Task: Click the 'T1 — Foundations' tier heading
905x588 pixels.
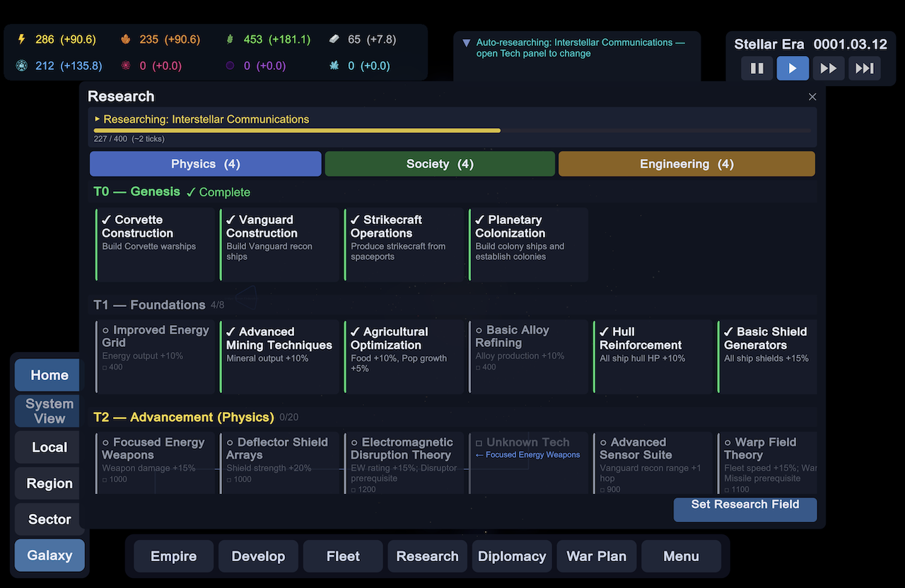Action: coord(149,305)
